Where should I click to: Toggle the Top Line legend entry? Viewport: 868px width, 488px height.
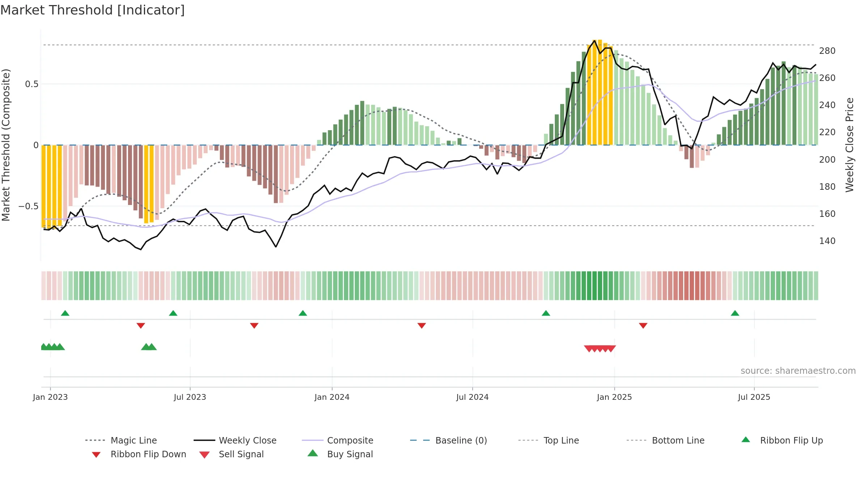tap(549, 440)
